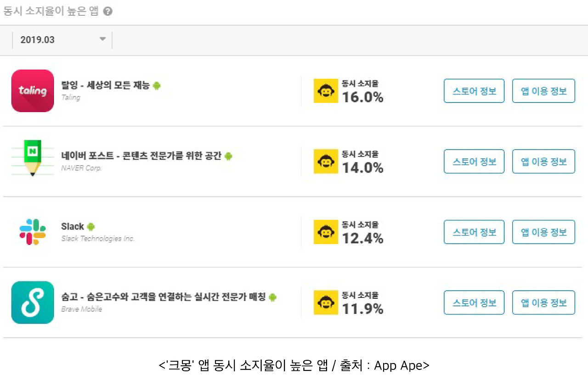The height and width of the screenshot is (386, 588).
Task: Click the Soomgo teal app icon
Action: pyautogui.click(x=33, y=302)
